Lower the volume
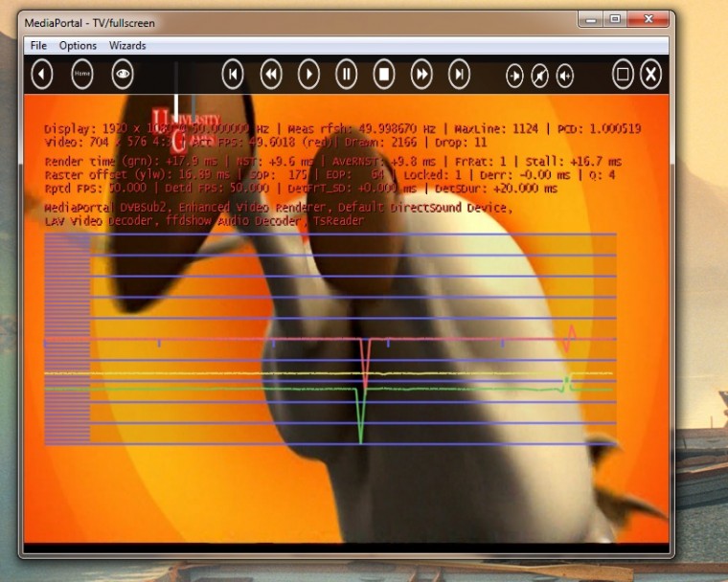Viewport: 728px width, 582px height. point(514,76)
